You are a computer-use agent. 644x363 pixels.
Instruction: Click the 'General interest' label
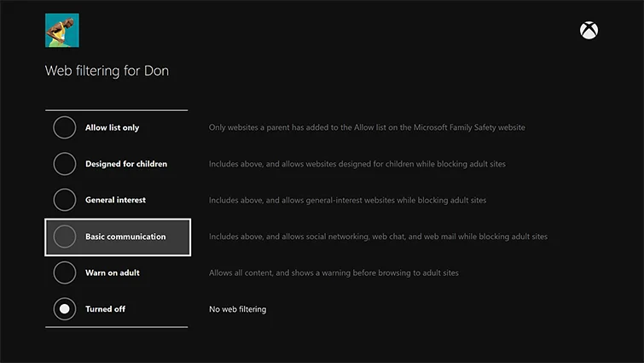pos(115,200)
